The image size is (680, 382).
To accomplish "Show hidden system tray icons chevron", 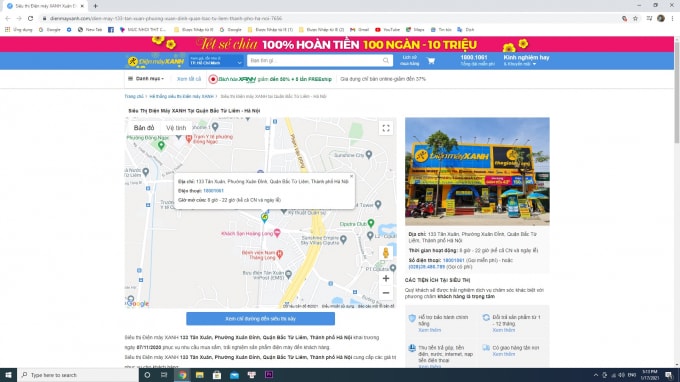I will [595, 375].
